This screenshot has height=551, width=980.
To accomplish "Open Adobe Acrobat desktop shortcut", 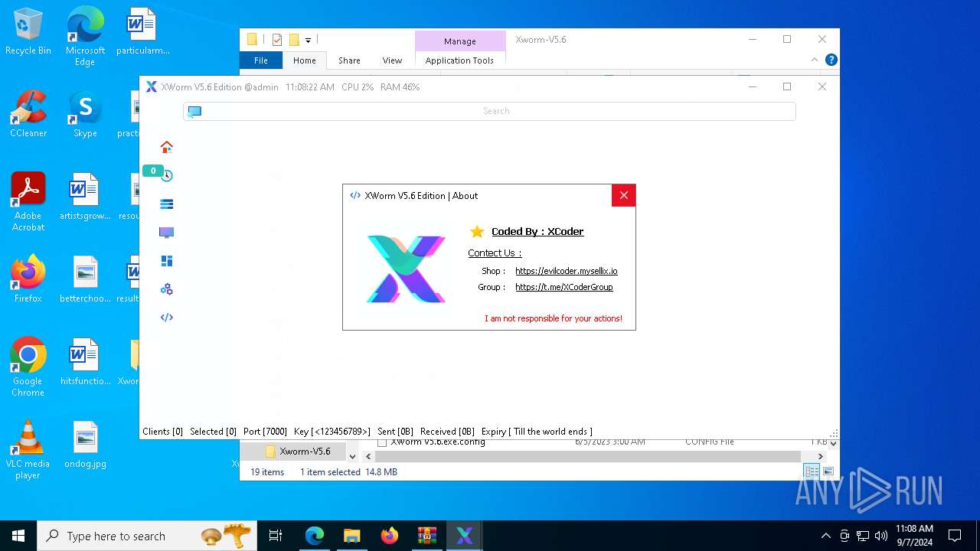I will pyautogui.click(x=28, y=202).
